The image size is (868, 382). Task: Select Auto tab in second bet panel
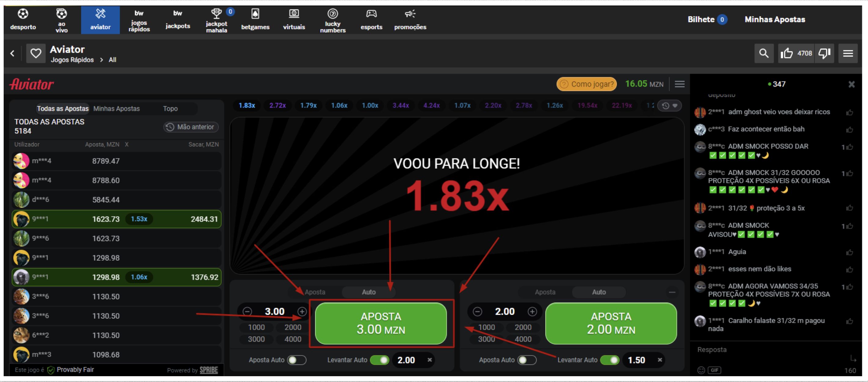(599, 292)
